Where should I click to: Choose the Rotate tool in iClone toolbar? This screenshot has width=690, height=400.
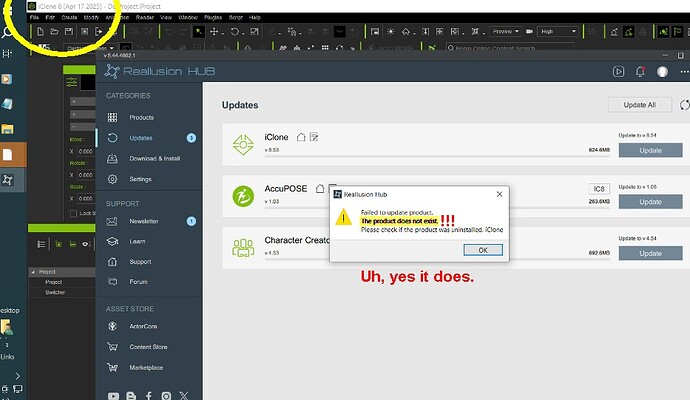pos(235,32)
